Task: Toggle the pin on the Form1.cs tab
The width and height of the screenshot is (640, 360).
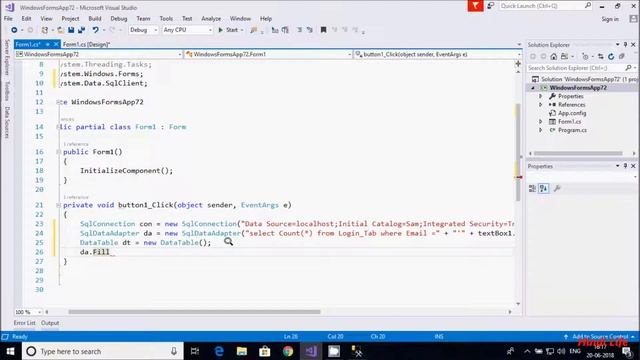Action: [x=48, y=44]
